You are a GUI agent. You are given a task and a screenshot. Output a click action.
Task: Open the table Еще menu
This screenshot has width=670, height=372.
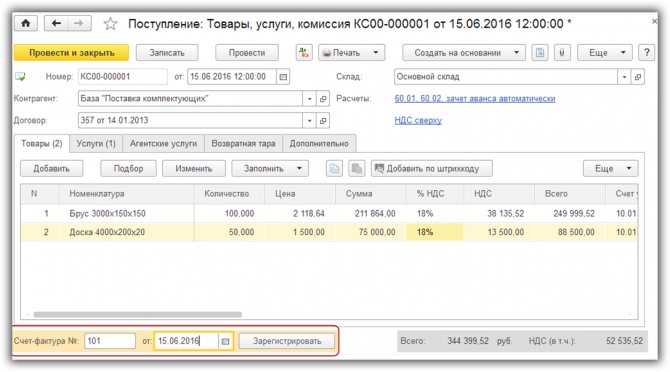tap(611, 169)
